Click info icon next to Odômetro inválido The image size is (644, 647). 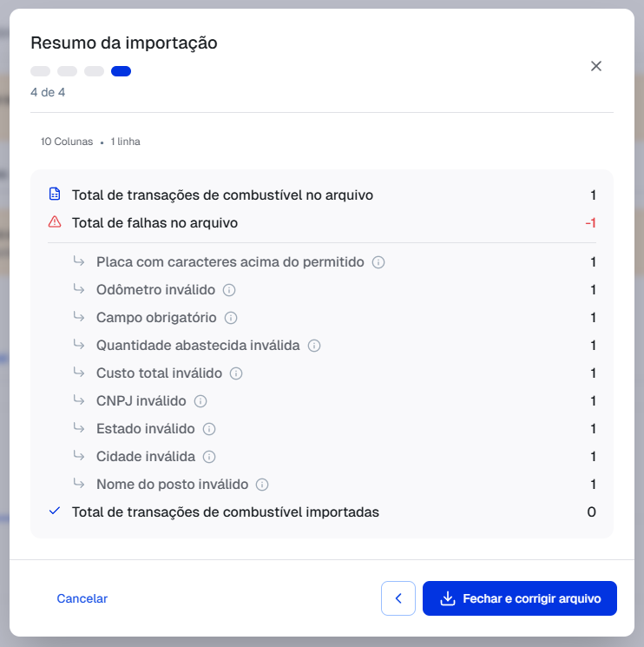229,290
